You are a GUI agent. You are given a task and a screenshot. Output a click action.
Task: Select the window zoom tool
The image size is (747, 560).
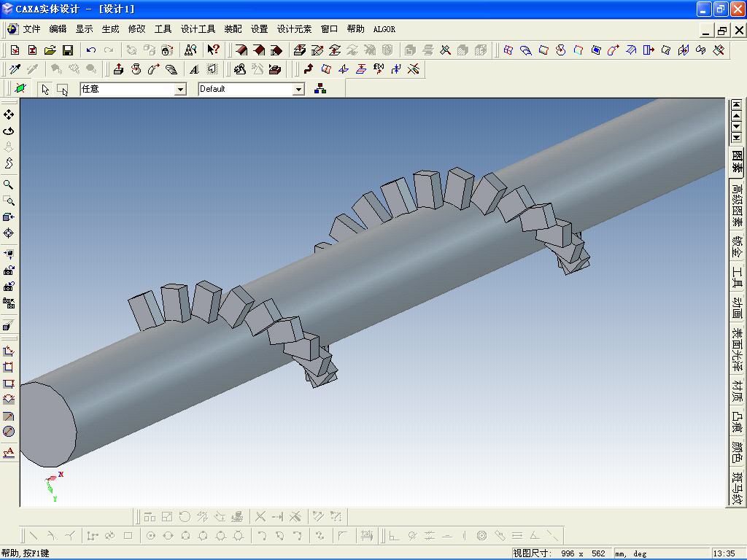point(9,201)
